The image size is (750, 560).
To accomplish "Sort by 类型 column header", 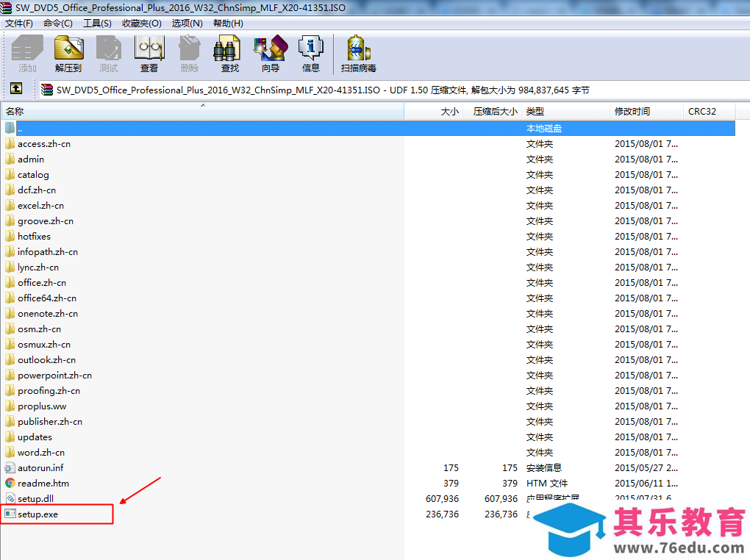I will [x=566, y=112].
